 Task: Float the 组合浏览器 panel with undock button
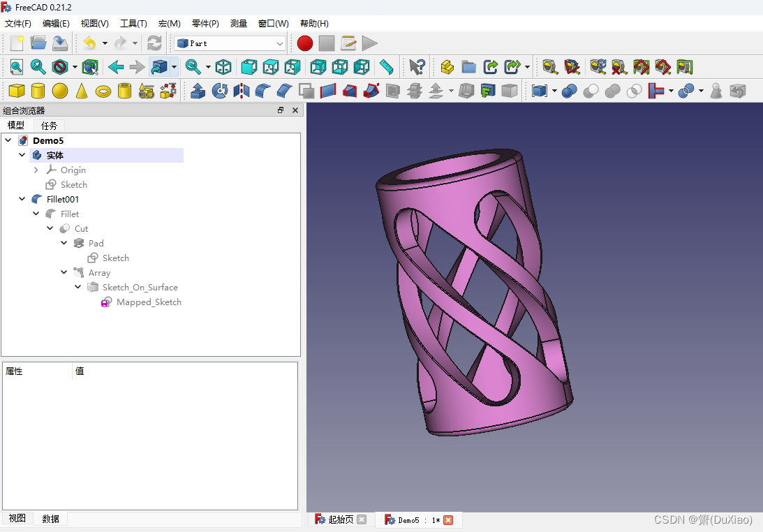(x=281, y=110)
